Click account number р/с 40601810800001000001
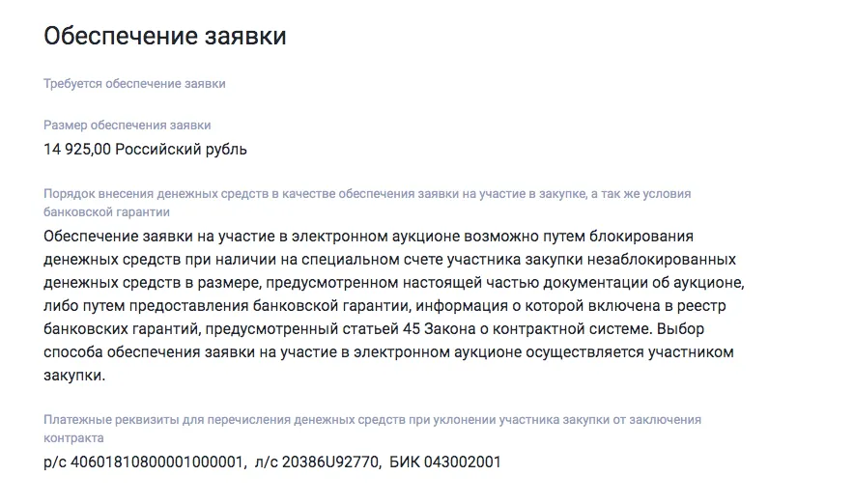Viewport: 854px width, 504px height. click(144, 462)
